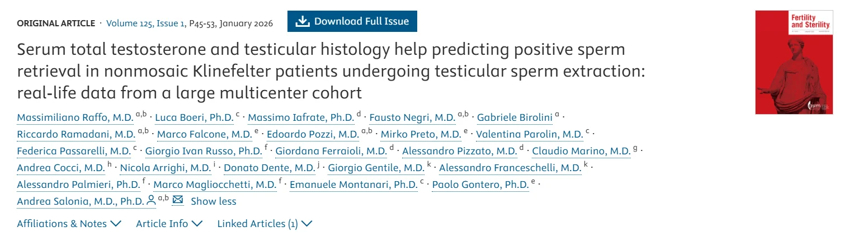Screen dimensions: 868x236
Task: Click the download arrow icon
Action: pos(302,22)
